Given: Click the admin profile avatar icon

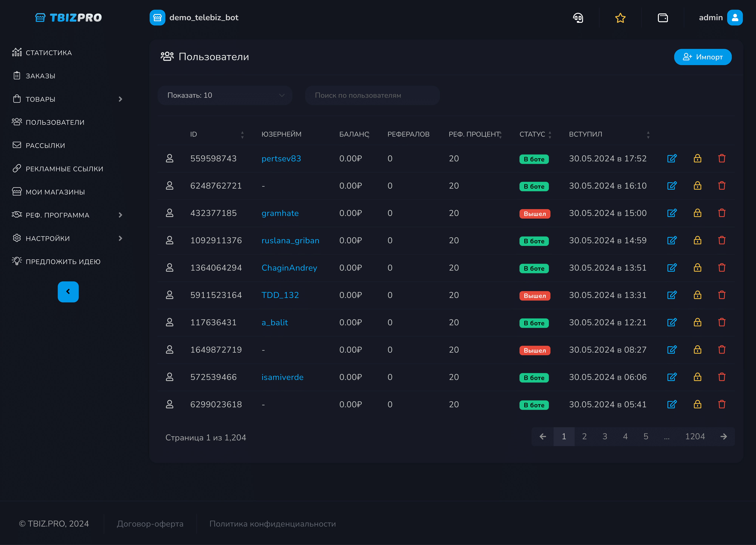Looking at the screenshot, I should (x=735, y=18).
